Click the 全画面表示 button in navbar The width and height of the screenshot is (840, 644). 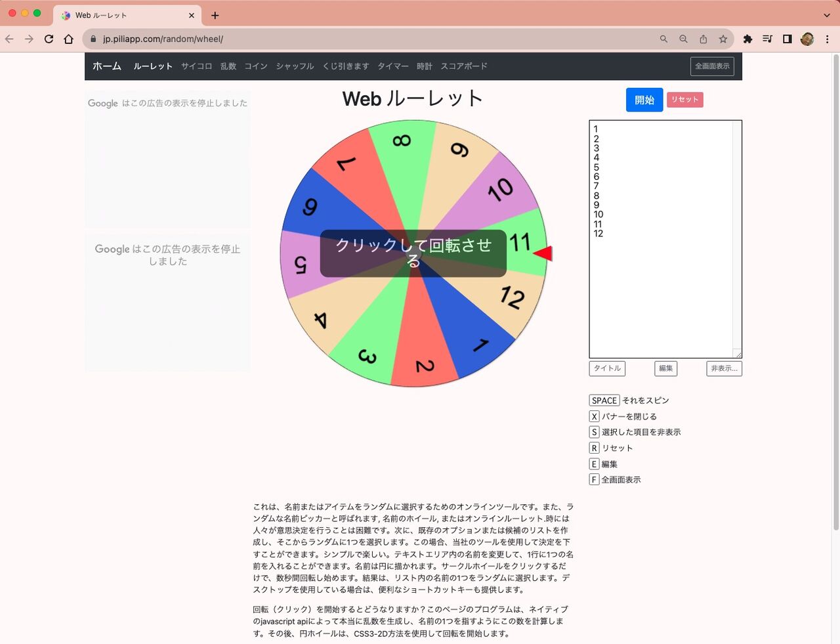(x=712, y=66)
